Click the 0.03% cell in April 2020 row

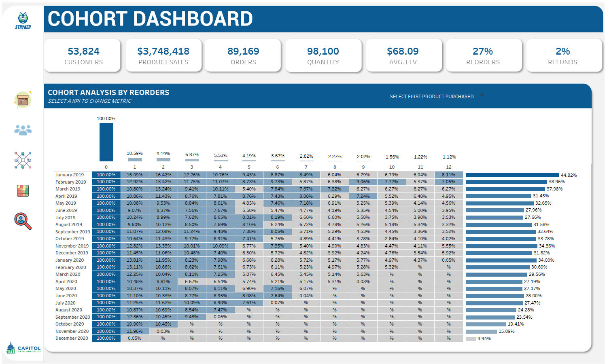coord(363,281)
